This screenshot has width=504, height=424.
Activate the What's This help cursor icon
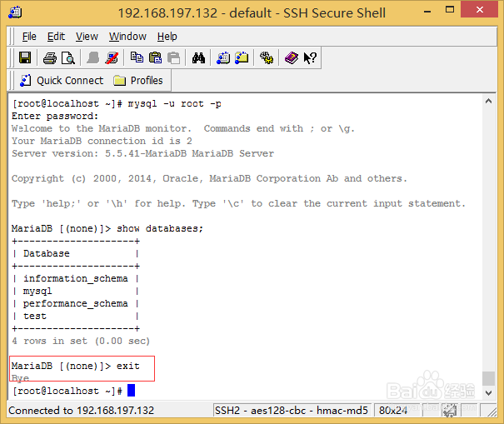click(x=310, y=57)
